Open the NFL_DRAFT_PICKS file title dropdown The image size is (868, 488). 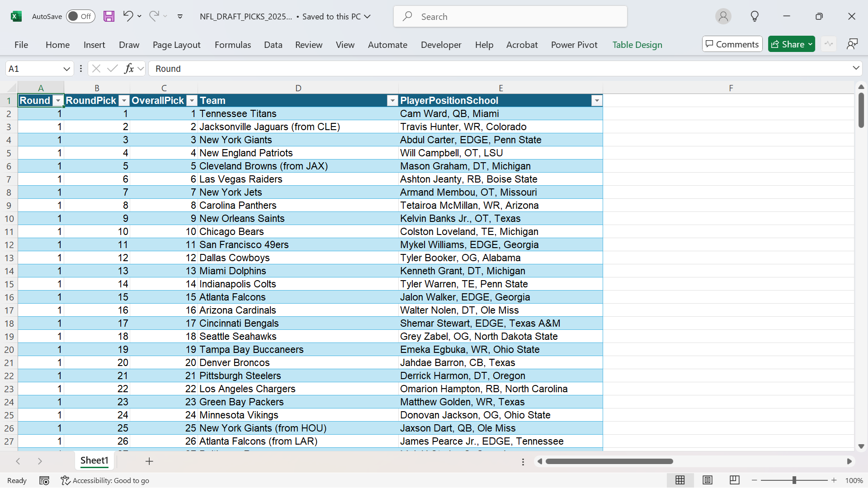pyautogui.click(x=367, y=16)
